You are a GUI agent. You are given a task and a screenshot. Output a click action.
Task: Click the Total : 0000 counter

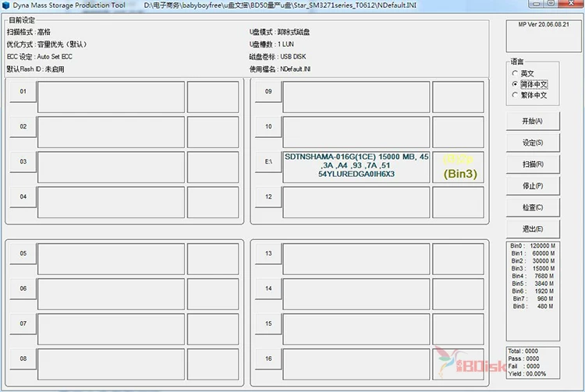point(523,351)
